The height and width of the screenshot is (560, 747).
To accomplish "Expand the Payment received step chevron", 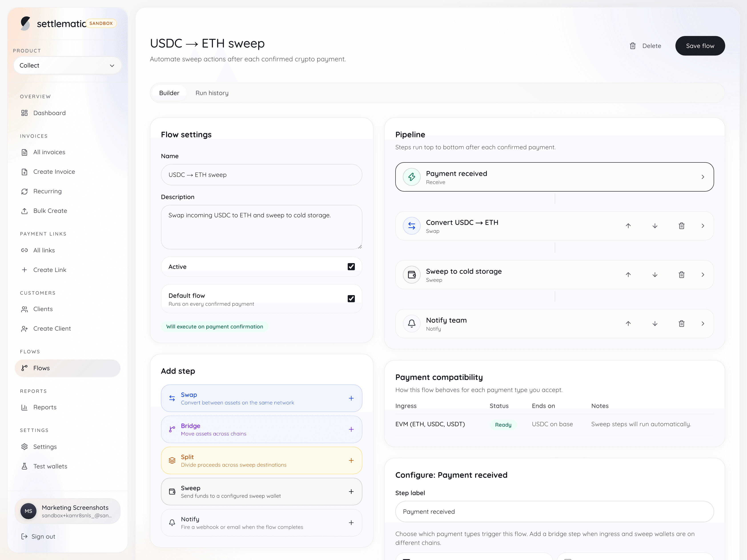I will 703,177.
